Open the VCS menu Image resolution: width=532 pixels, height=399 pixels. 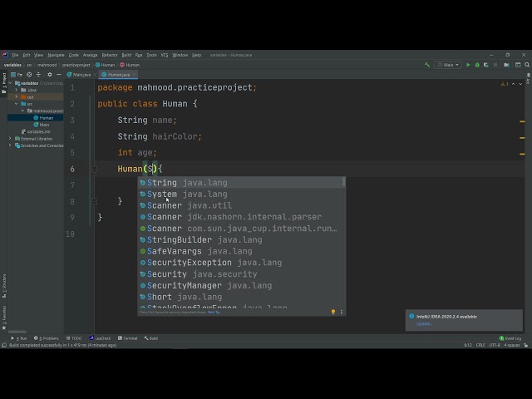tap(165, 55)
